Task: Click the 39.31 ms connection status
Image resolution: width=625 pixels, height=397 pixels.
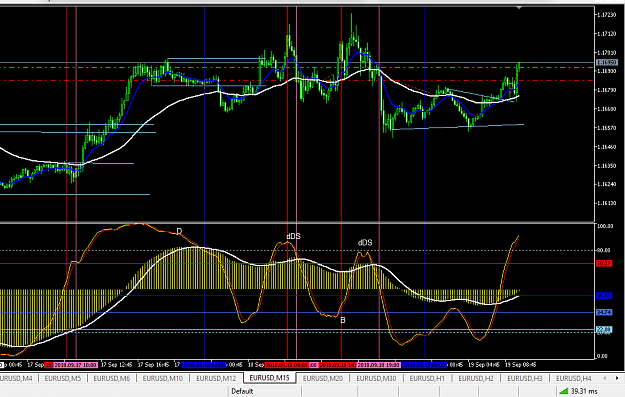Action: pos(584,391)
